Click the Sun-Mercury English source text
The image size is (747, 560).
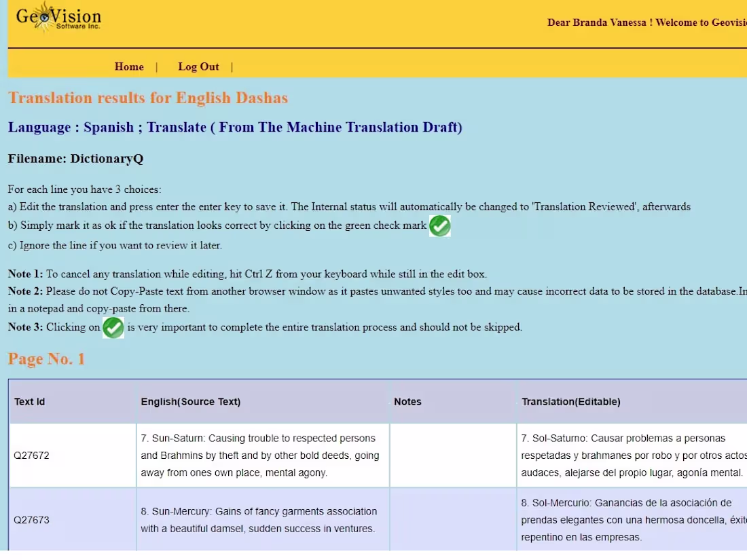[x=259, y=520]
